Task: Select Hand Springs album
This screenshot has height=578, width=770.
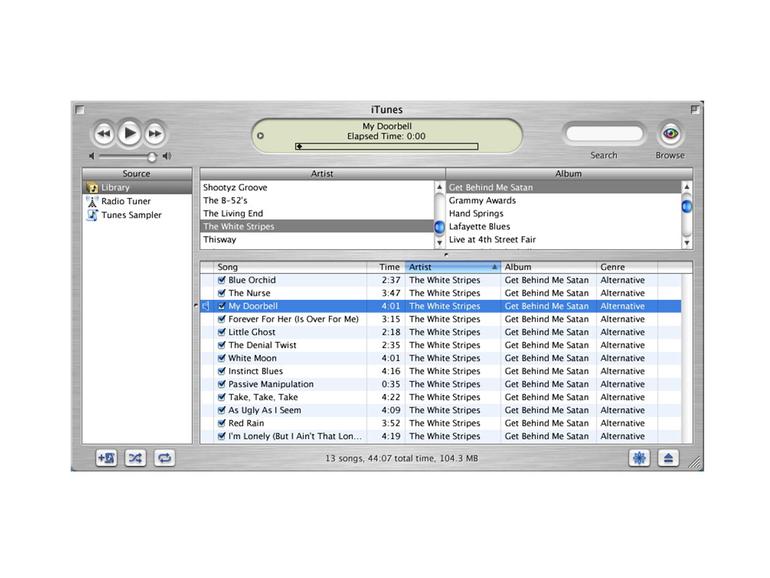Action: pyautogui.click(x=564, y=214)
